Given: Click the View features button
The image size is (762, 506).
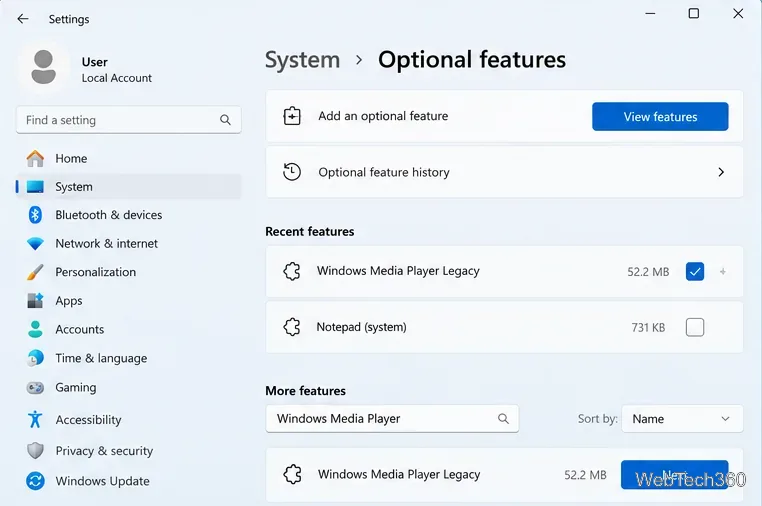Looking at the screenshot, I should 660,116.
